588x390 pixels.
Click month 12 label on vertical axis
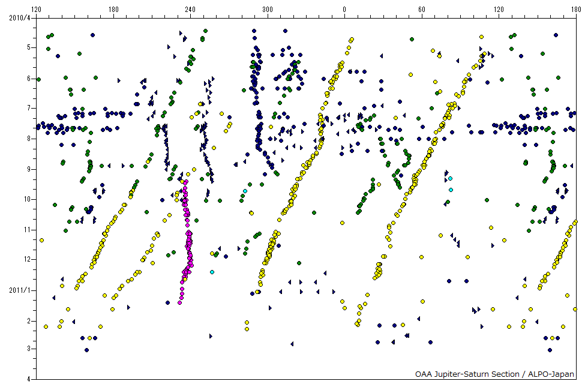pos(27,259)
